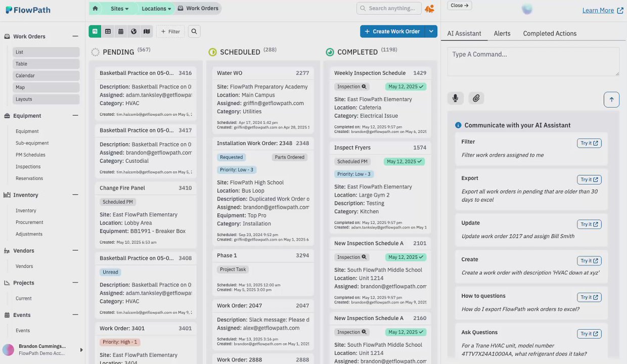Viewport: 627px width, 364px height.
Task: Select List under Work Orders
Action: tap(46, 52)
